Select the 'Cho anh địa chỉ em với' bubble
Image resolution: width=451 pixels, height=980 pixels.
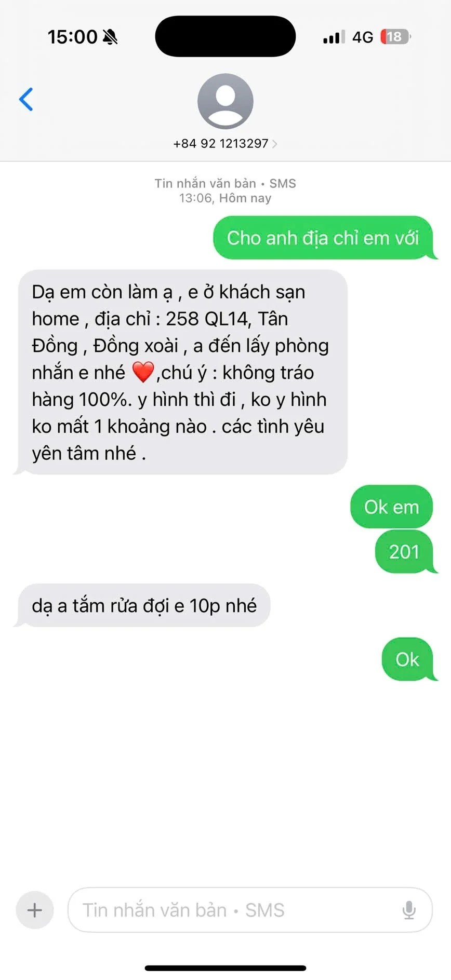tap(323, 238)
